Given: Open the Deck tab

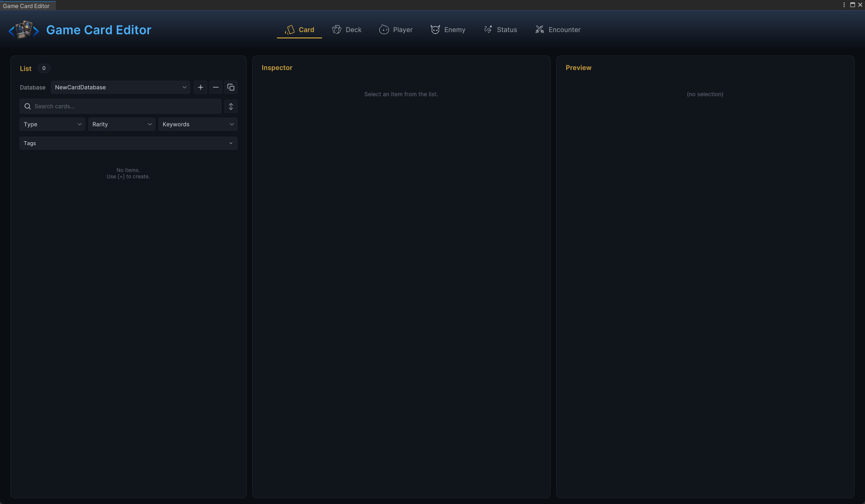Looking at the screenshot, I should pyautogui.click(x=347, y=29).
